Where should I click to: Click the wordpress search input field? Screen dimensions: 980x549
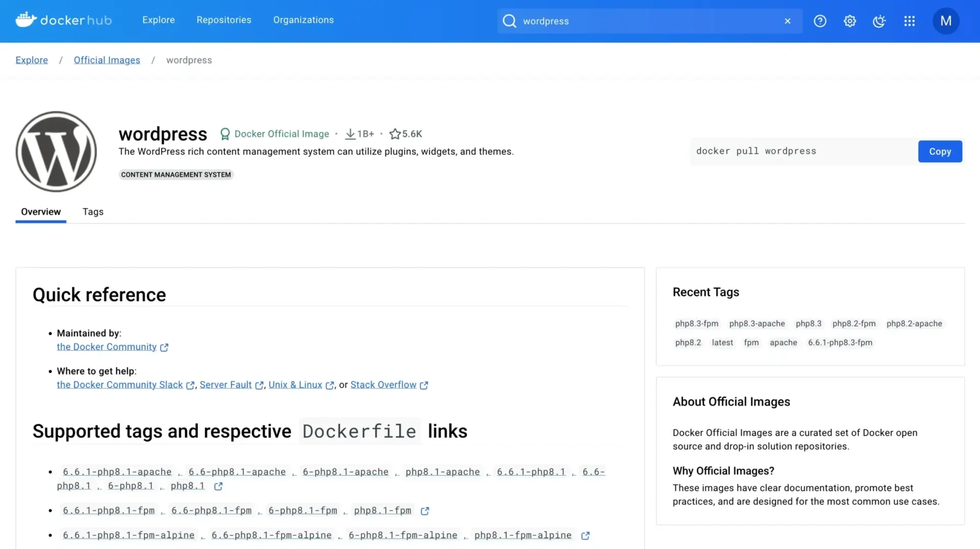point(648,21)
